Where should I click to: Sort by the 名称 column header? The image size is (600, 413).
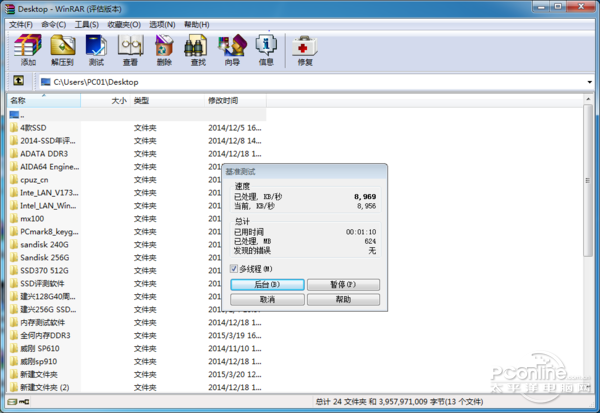(44, 101)
